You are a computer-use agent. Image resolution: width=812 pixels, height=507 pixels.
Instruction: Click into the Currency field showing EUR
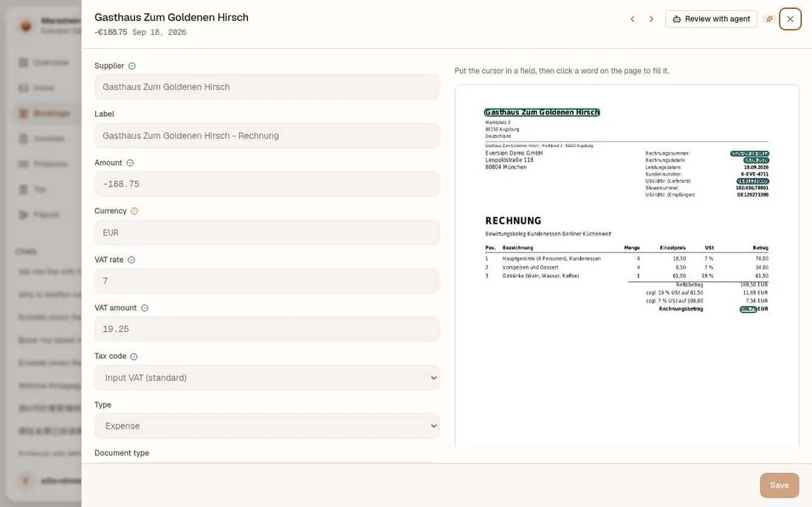(266, 232)
